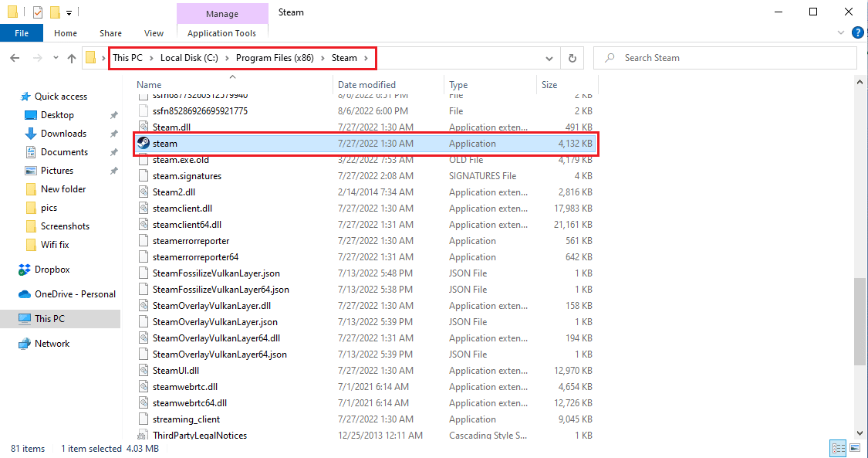Click the Back navigation arrow
This screenshot has width=868, height=458.
(x=15, y=58)
